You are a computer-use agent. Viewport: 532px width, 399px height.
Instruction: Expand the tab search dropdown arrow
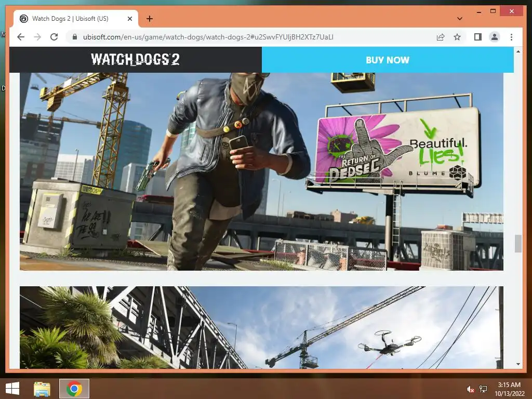pyautogui.click(x=459, y=19)
